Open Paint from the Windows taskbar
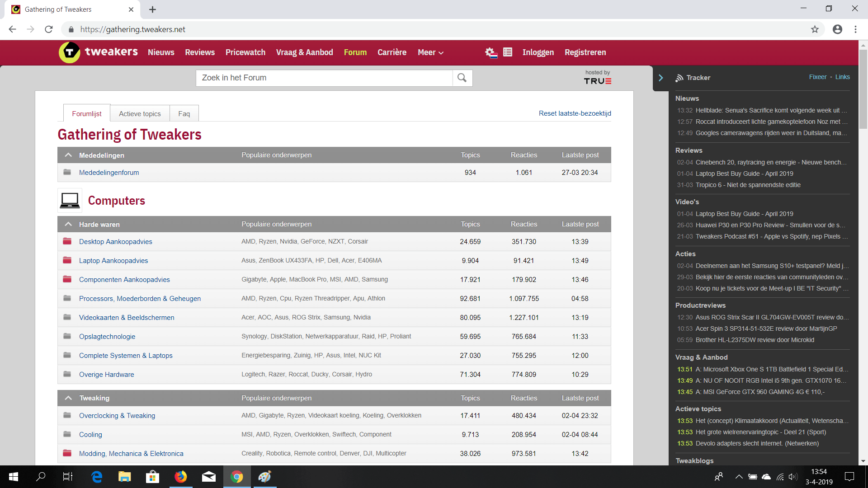This screenshot has height=488, width=868. 264,477
